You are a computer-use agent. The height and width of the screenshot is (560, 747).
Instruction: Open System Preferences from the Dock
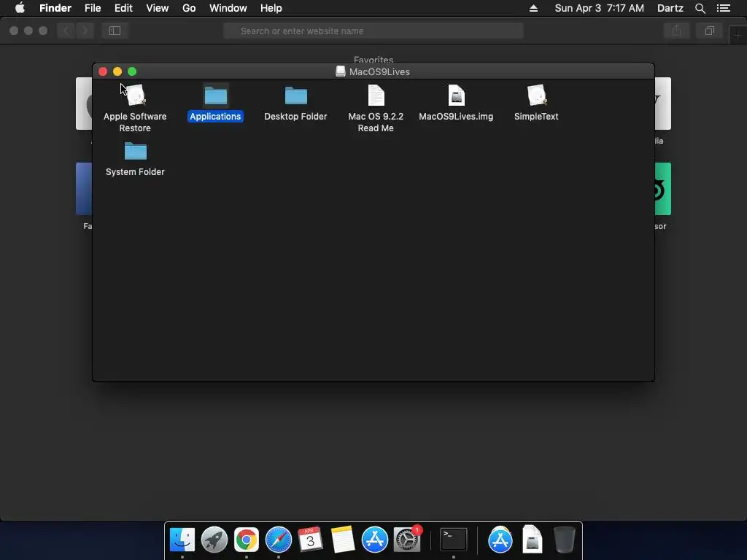[407, 539]
